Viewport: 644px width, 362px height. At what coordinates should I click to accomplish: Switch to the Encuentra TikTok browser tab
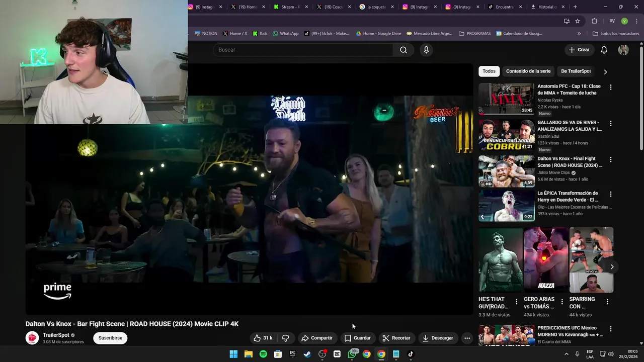[505, 7]
